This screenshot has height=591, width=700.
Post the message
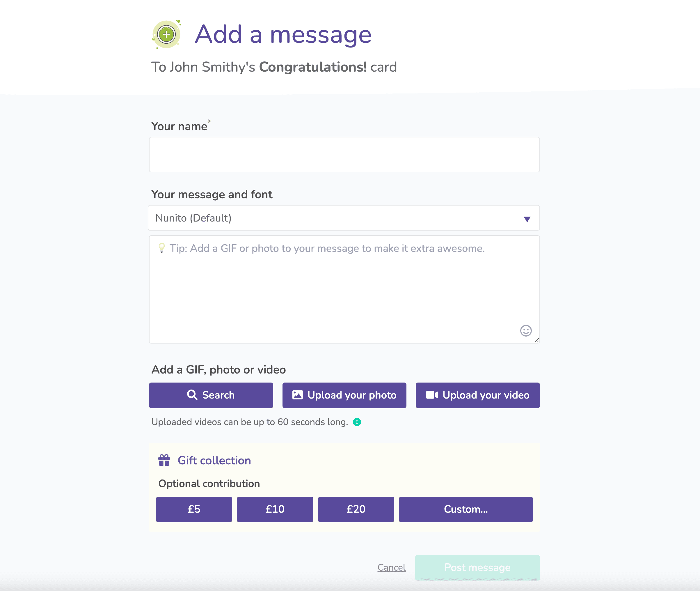[477, 567]
